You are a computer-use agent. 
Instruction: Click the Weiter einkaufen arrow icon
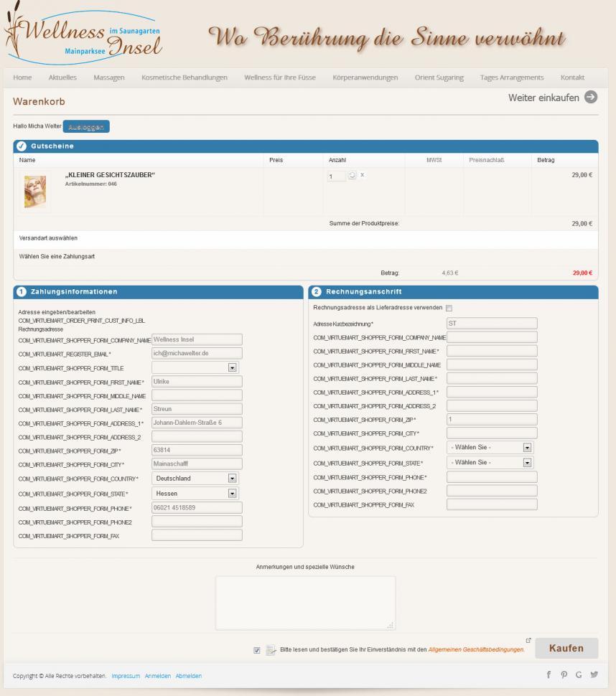coord(591,97)
